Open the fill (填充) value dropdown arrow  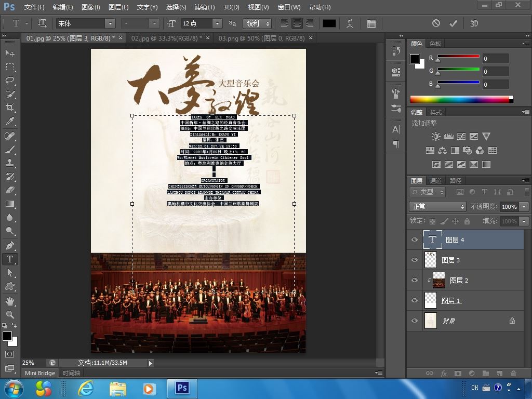tap(524, 221)
